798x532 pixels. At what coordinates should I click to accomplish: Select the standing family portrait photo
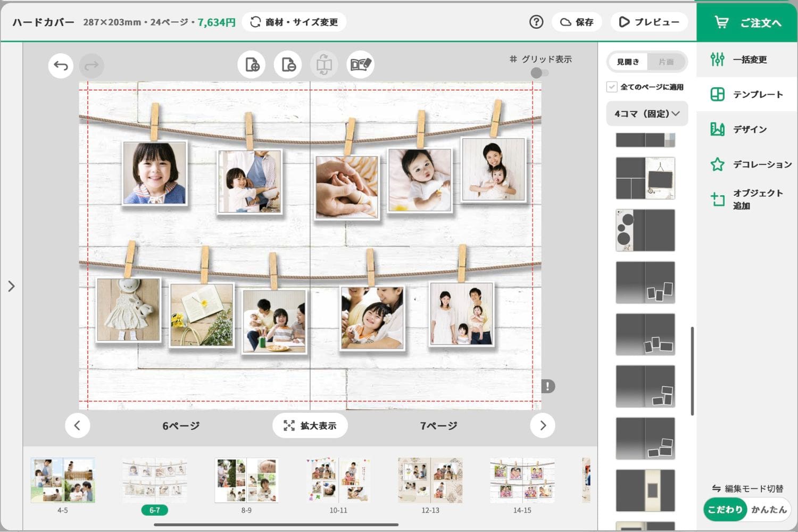click(462, 314)
